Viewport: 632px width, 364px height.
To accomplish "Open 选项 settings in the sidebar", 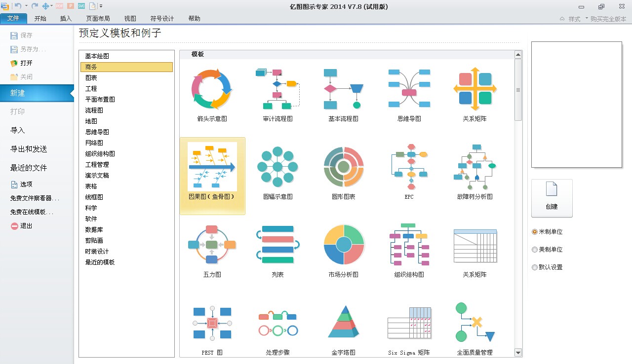I will click(21, 184).
